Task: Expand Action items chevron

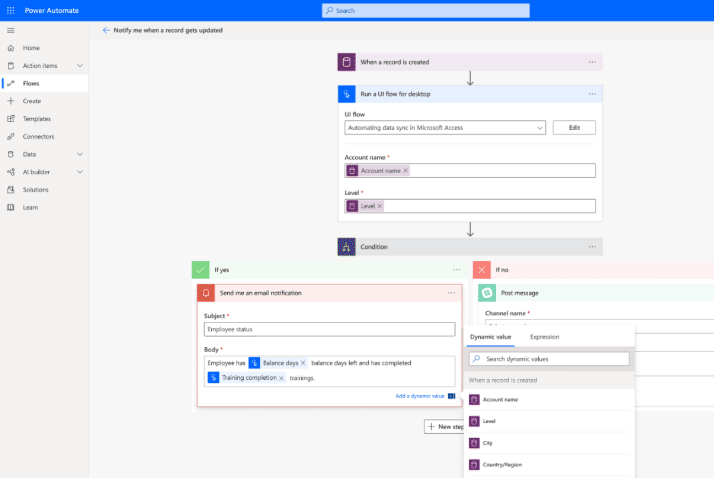Action: pos(80,66)
